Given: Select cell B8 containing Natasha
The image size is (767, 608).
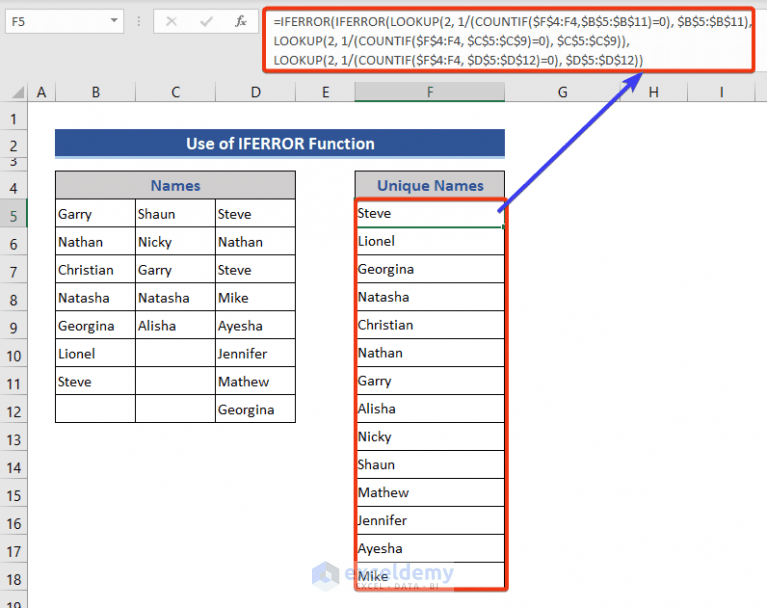Looking at the screenshot, I should tap(95, 297).
